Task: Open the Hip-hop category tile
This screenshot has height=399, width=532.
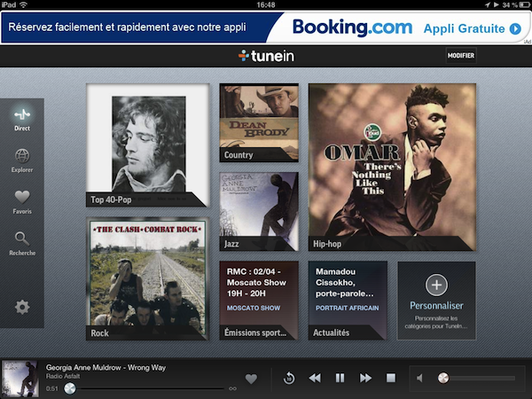Action: (x=392, y=168)
